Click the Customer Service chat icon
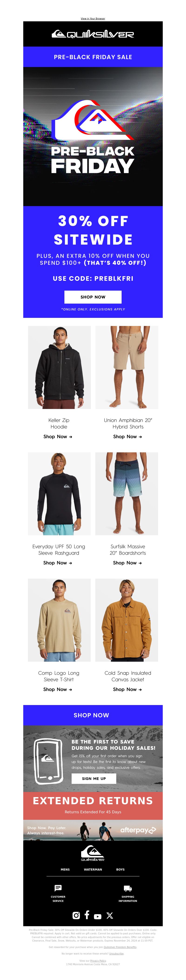This screenshot has width=186, height=980. pos(58,888)
